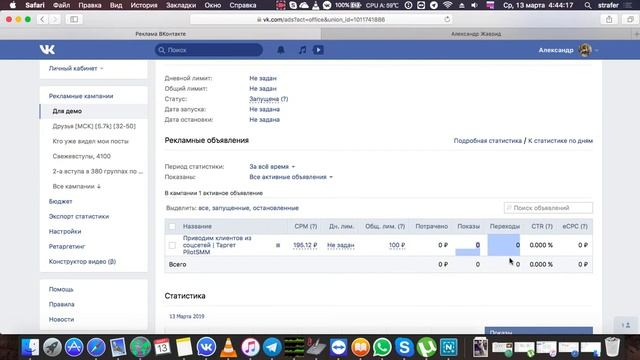Expand Все кампании list in sidebar
The image size is (640, 360).
(x=76, y=186)
